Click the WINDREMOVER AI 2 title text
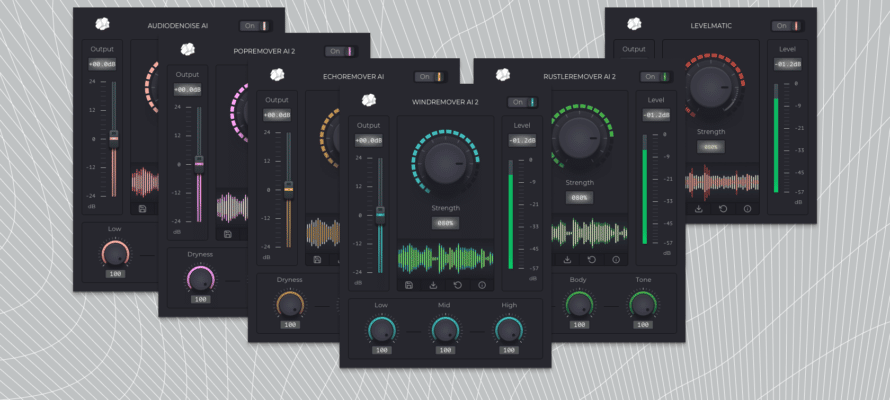The height and width of the screenshot is (400, 890). point(445,102)
